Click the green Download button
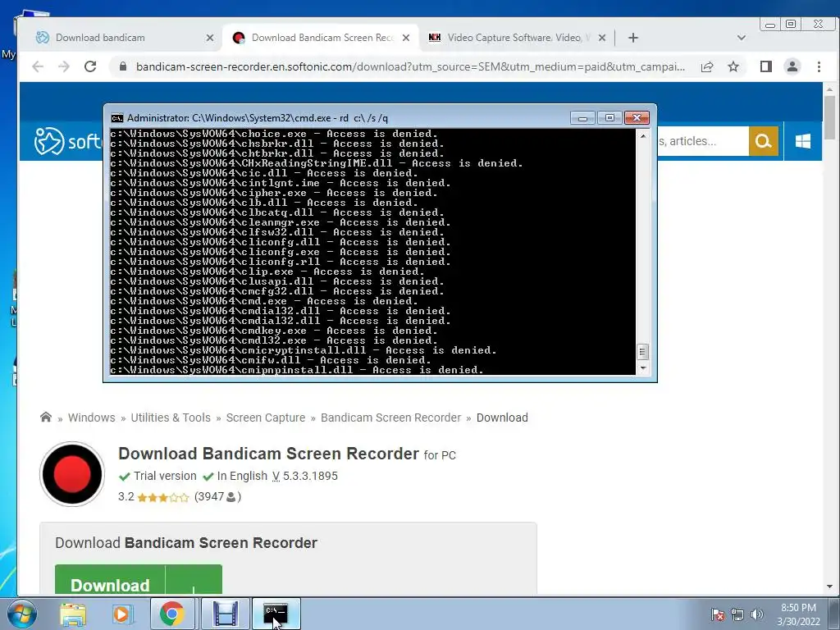This screenshot has width=840, height=630. tap(138, 580)
